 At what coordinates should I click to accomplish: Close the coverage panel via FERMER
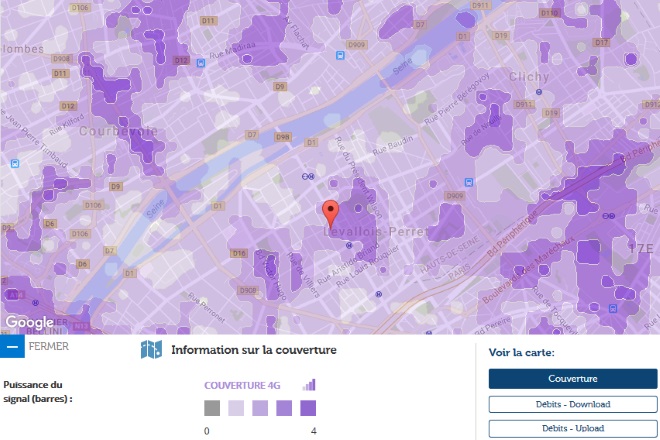tap(48, 347)
